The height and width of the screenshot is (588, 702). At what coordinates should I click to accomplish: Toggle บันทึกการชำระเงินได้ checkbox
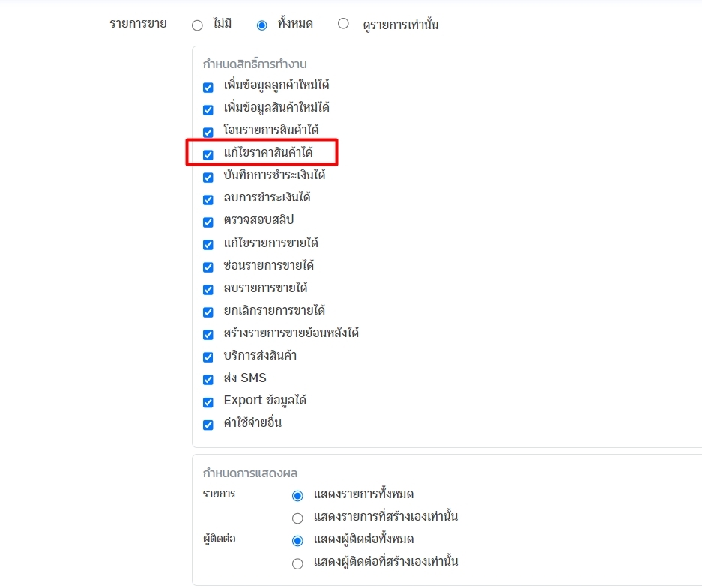click(x=208, y=177)
